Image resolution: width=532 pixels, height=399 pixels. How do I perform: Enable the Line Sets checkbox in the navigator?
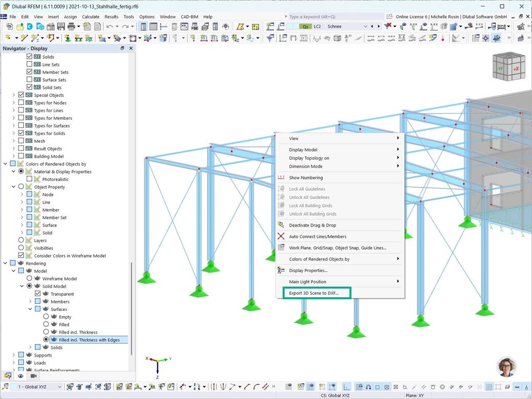pos(29,64)
